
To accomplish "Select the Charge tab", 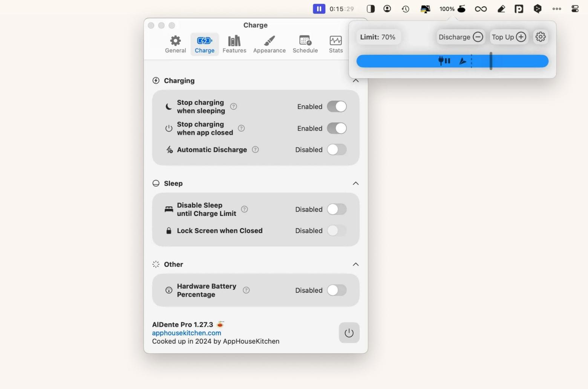I will (x=204, y=44).
